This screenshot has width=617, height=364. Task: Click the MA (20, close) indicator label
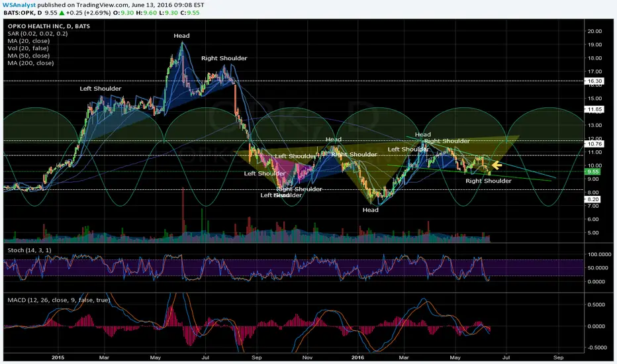[x=28, y=41]
